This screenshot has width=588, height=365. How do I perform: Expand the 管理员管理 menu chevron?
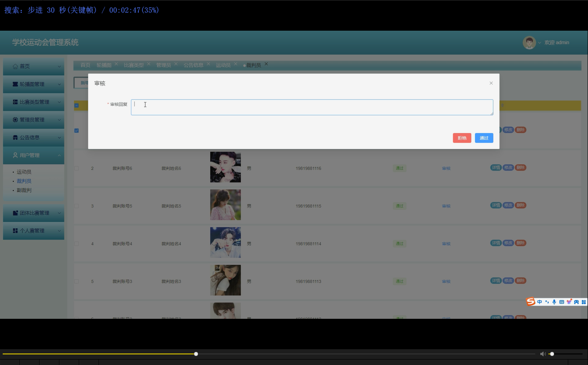click(x=59, y=120)
